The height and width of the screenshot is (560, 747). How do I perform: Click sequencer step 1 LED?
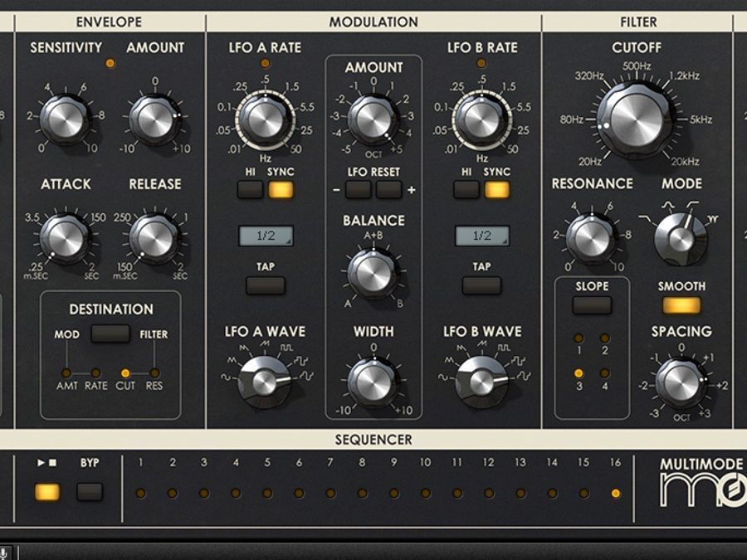tap(140, 493)
